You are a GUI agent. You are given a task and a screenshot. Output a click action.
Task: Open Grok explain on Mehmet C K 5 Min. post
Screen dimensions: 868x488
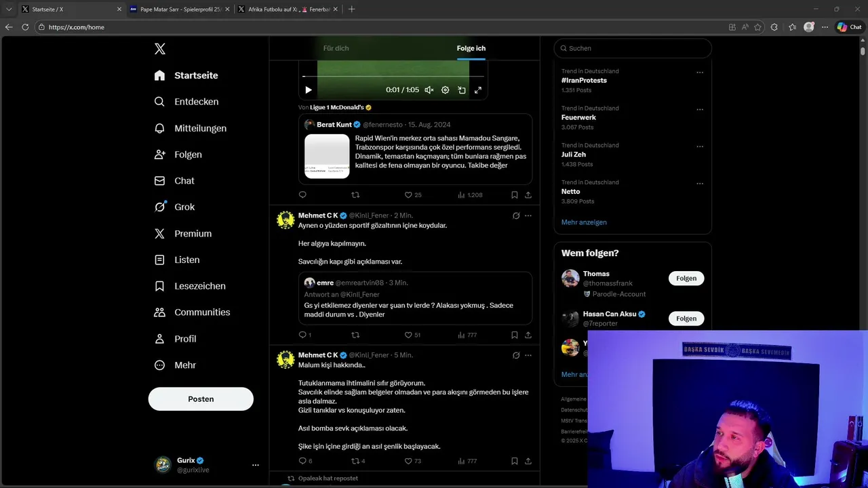[x=516, y=355]
